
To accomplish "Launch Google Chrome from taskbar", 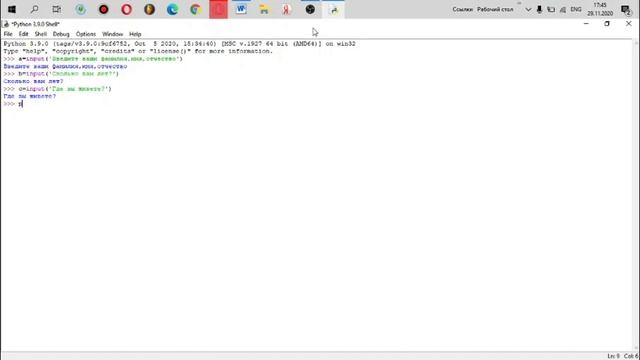I will point(195,9).
